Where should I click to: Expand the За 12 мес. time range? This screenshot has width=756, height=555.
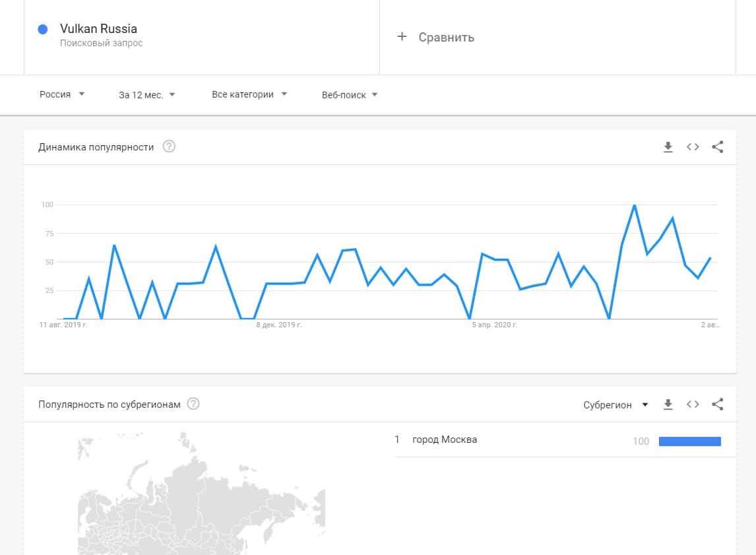click(x=146, y=94)
